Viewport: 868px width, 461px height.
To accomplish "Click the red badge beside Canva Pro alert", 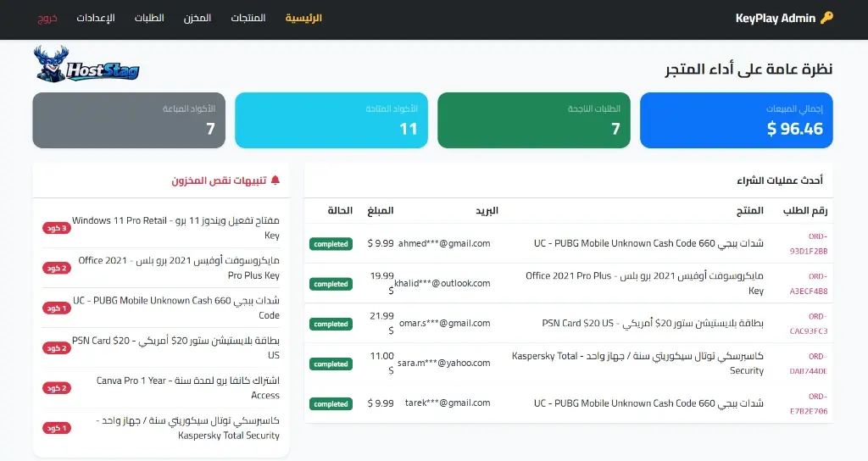I will point(57,388).
